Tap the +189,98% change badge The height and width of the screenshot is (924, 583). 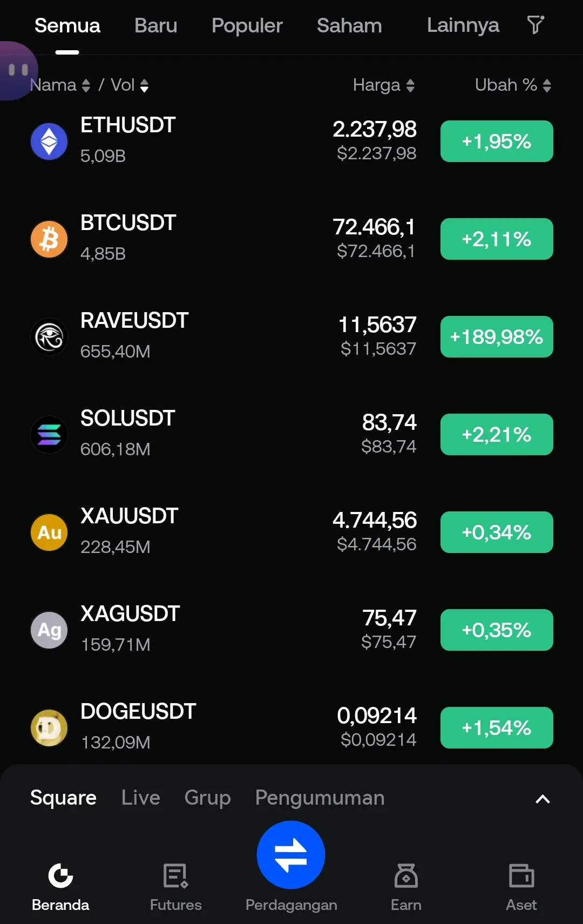[x=497, y=337]
